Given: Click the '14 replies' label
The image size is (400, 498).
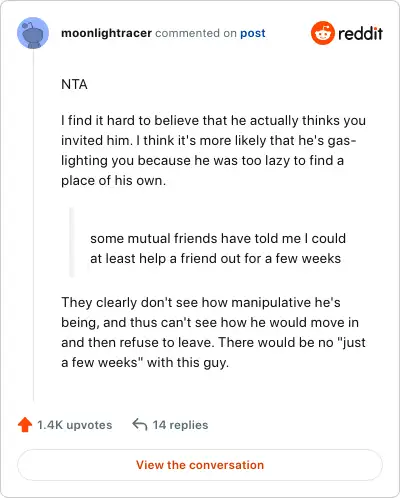Looking at the screenshot, I should 180,425.
